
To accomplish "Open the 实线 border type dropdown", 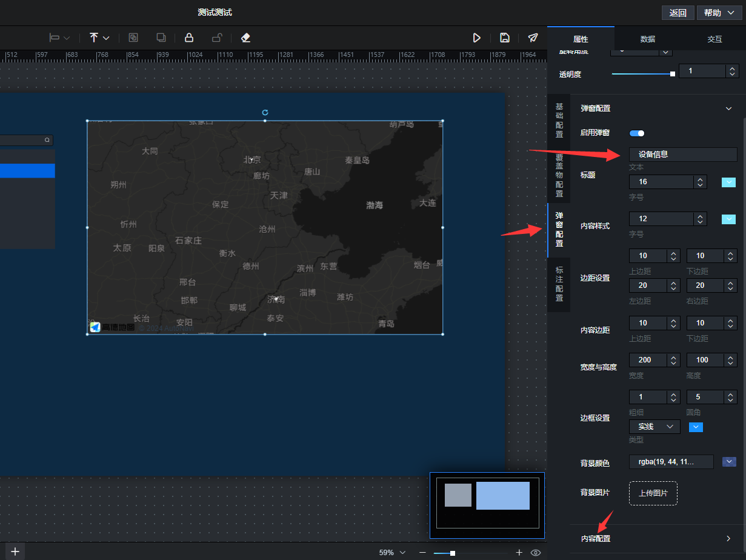I will click(654, 427).
